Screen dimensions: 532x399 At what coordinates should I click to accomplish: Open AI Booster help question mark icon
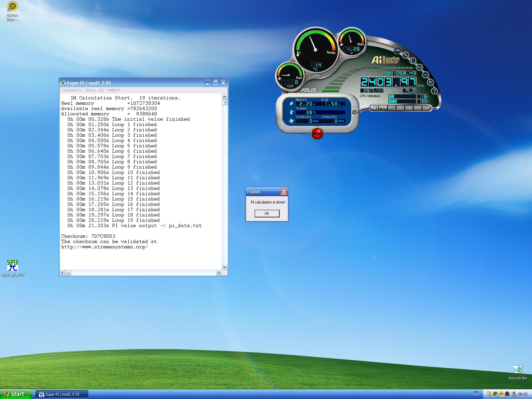coord(434,90)
